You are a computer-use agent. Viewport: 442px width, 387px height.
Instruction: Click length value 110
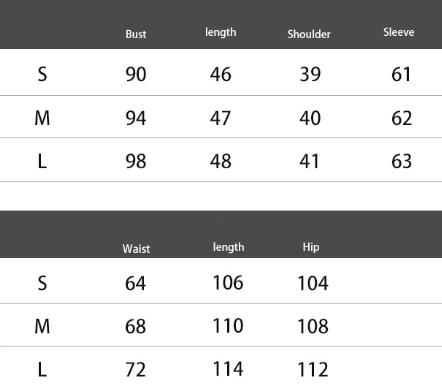(x=228, y=326)
